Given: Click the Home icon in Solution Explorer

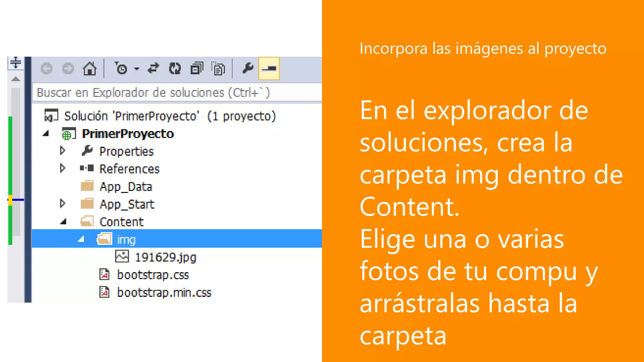Looking at the screenshot, I should pyautogui.click(x=90, y=69).
